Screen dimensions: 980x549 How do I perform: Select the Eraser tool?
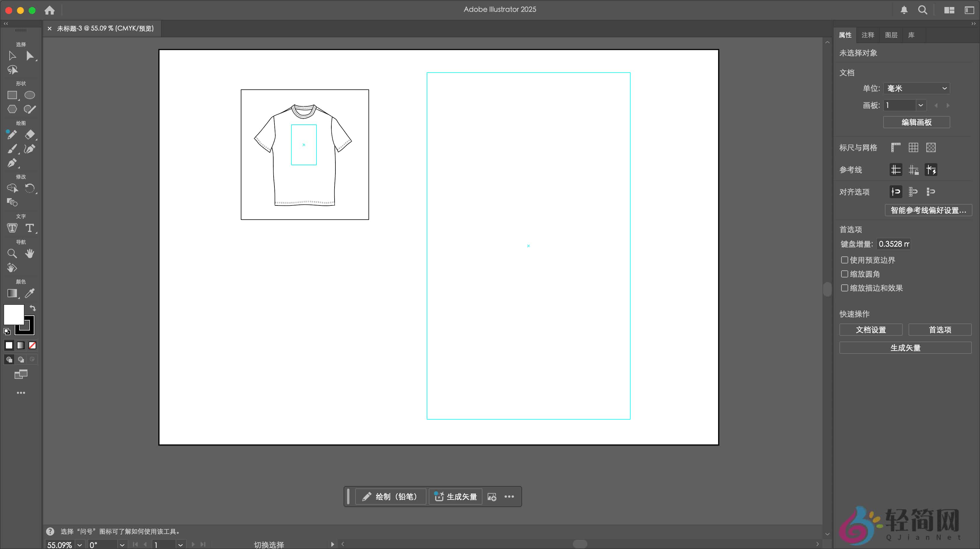coord(30,134)
